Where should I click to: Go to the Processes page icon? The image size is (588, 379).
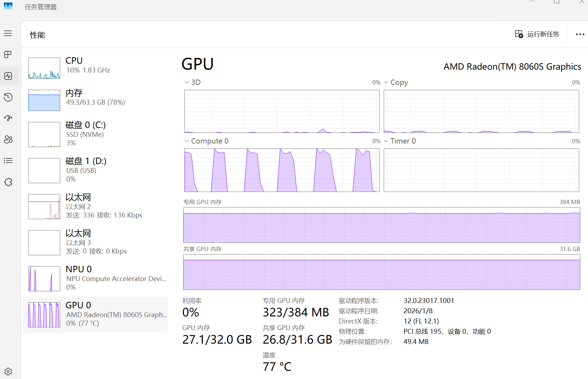coord(8,54)
